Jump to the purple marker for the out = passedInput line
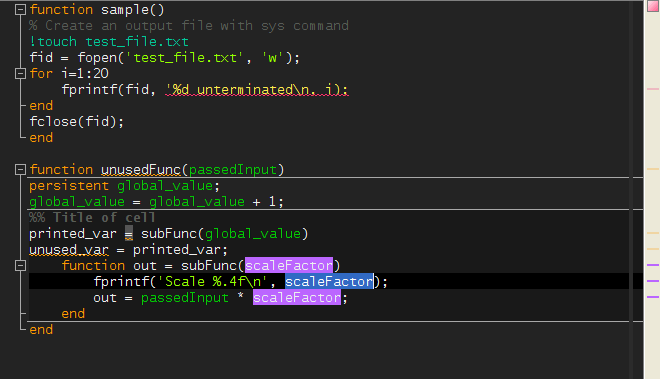 coord(653,297)
